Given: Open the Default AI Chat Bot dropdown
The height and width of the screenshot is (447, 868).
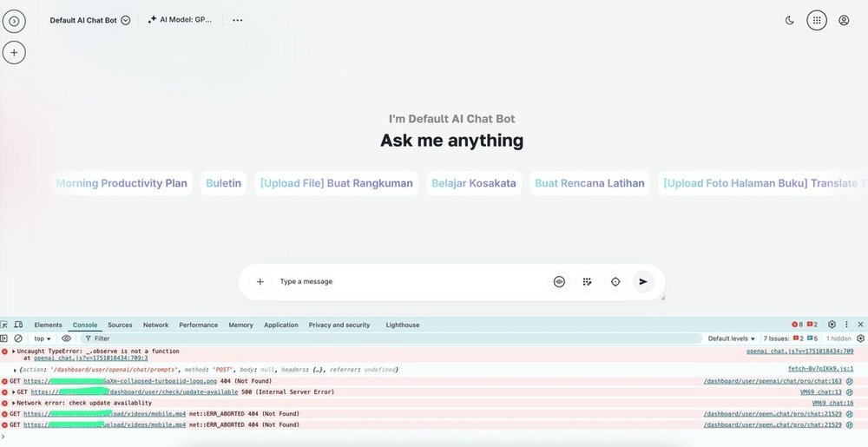Looking at the screenshot, I should (89, 20).
